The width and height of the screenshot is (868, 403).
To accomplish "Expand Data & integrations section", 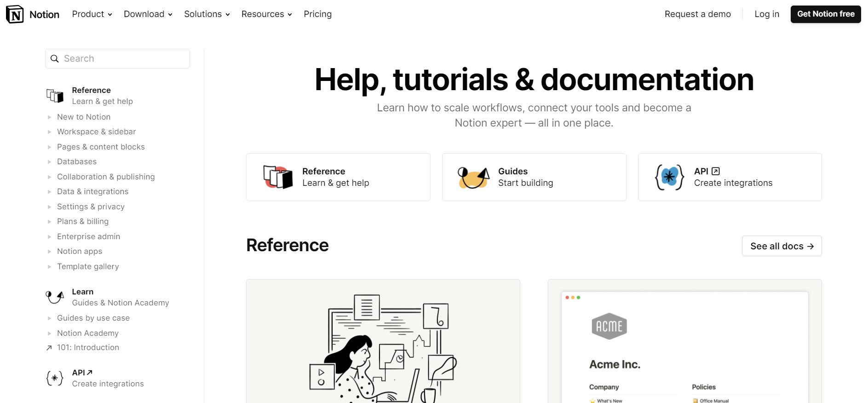I will tap(50, 192).
